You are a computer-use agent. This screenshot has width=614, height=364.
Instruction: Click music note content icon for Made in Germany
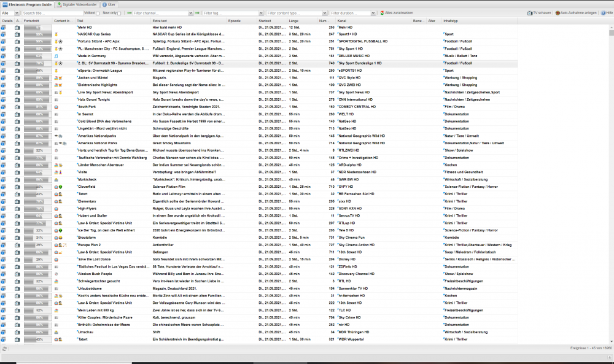pyautogui.click(x=56, y=56)
